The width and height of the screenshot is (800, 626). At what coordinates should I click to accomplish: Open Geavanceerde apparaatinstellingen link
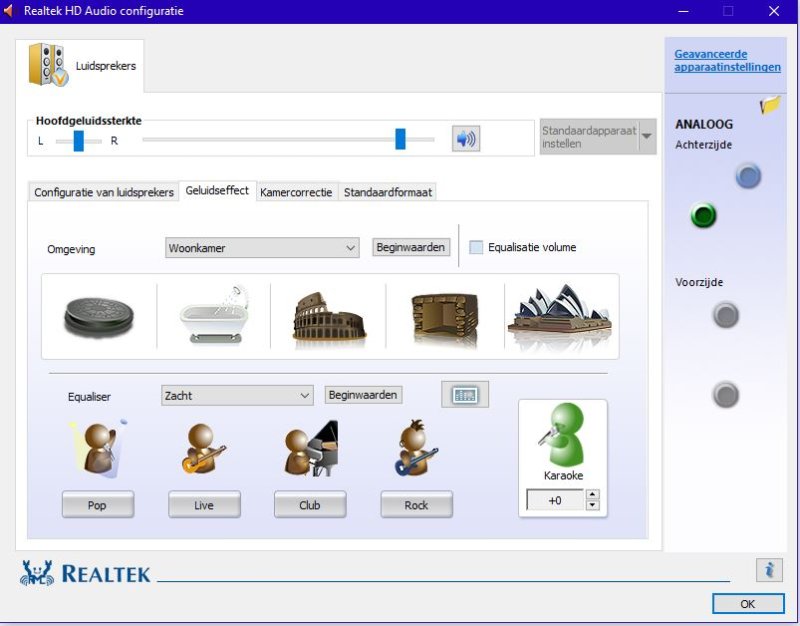click(x=727, y=61)
